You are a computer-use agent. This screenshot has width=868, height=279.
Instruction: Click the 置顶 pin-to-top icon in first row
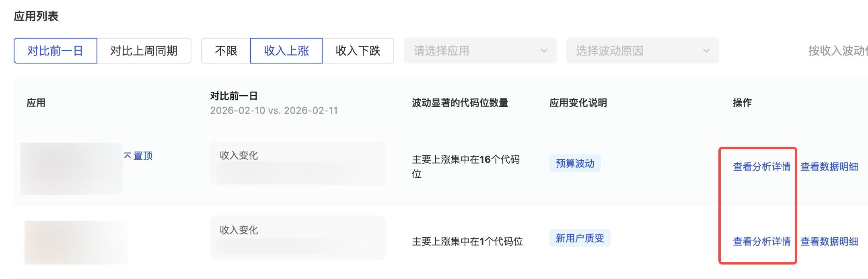(128, 156)
